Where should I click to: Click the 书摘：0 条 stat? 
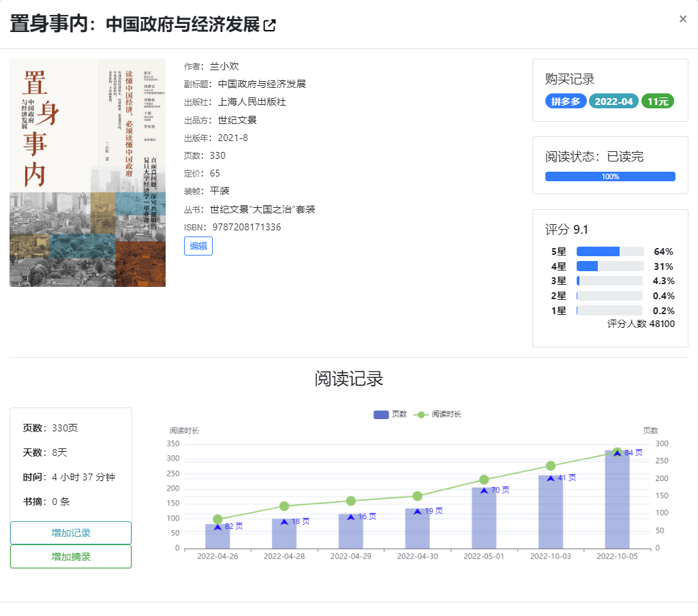pyautogui.click(x=46, y=502)
